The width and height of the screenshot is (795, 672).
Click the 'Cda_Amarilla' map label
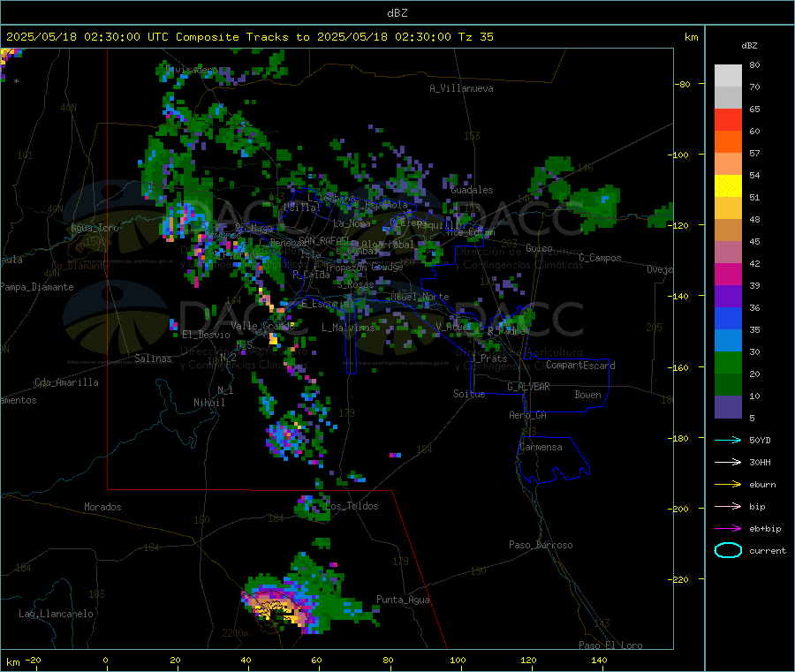(66, 382)
